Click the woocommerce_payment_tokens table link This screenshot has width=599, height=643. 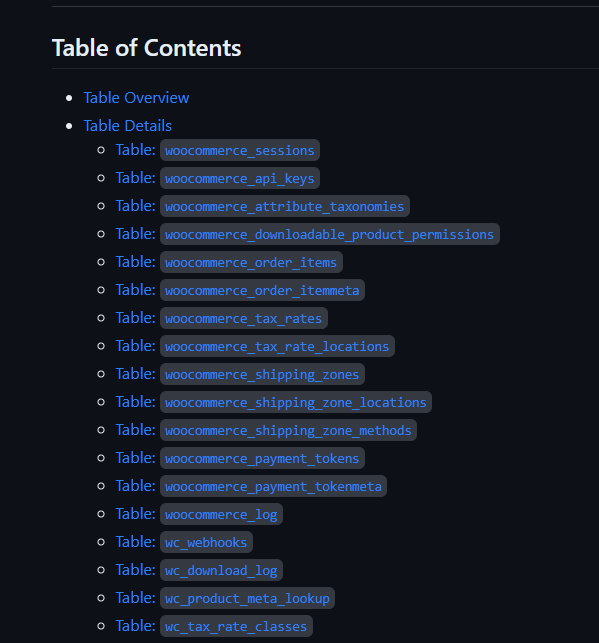(x=240, y=458)
